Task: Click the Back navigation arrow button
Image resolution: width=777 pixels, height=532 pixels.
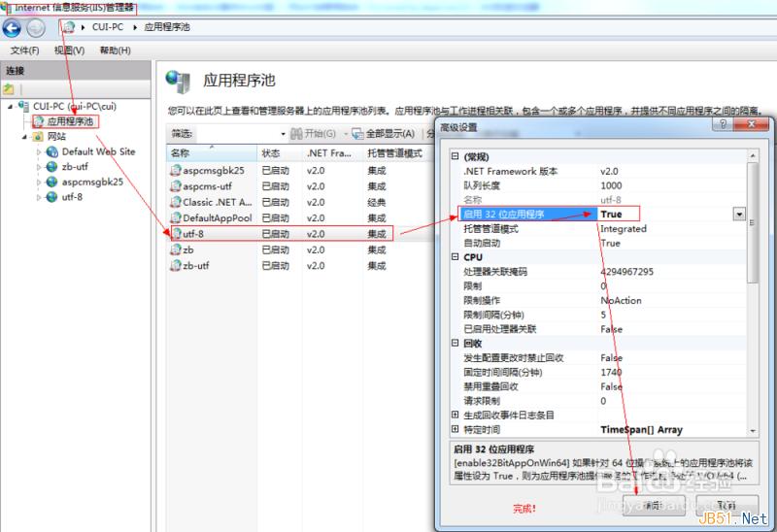Action: coord(12,27)
